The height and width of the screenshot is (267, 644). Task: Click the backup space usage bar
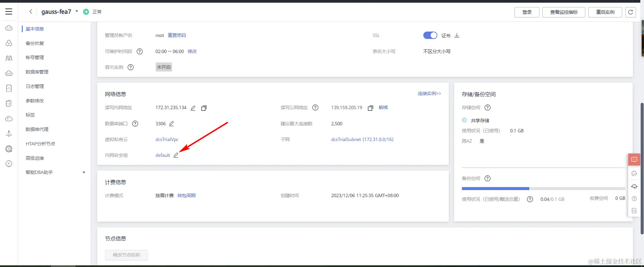pos(543,188)
